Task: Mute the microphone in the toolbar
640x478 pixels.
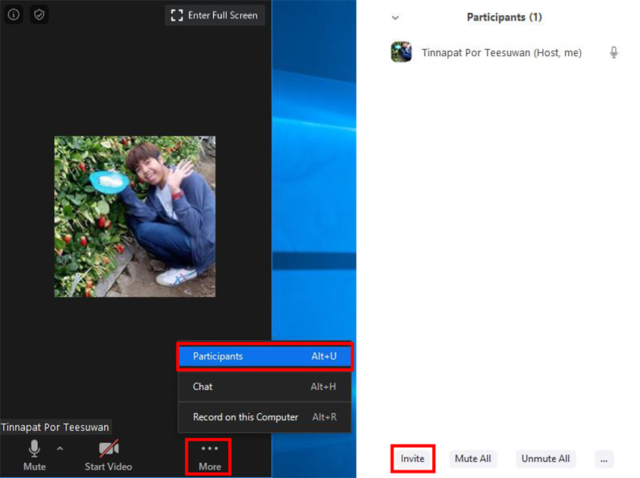Action: [34, 456]
